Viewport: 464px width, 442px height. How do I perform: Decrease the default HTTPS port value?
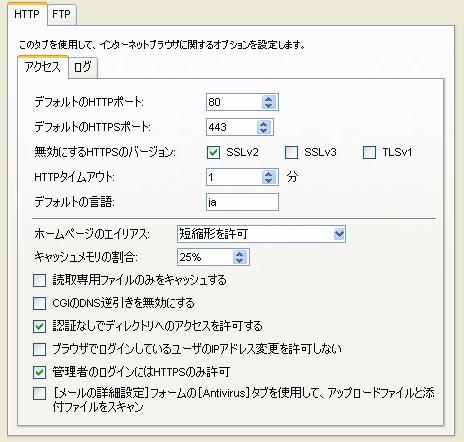tap(264, 130)
